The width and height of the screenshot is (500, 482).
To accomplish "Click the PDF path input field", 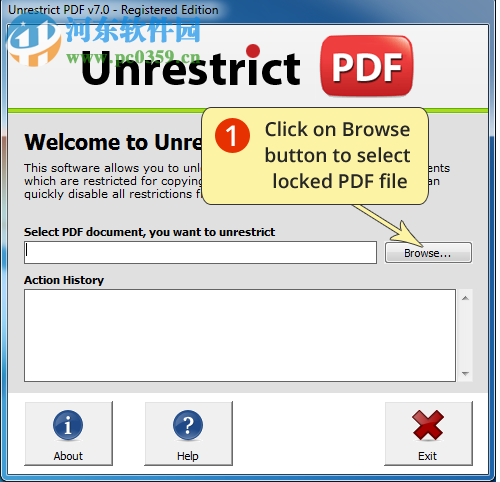I will tap(200, 253).
